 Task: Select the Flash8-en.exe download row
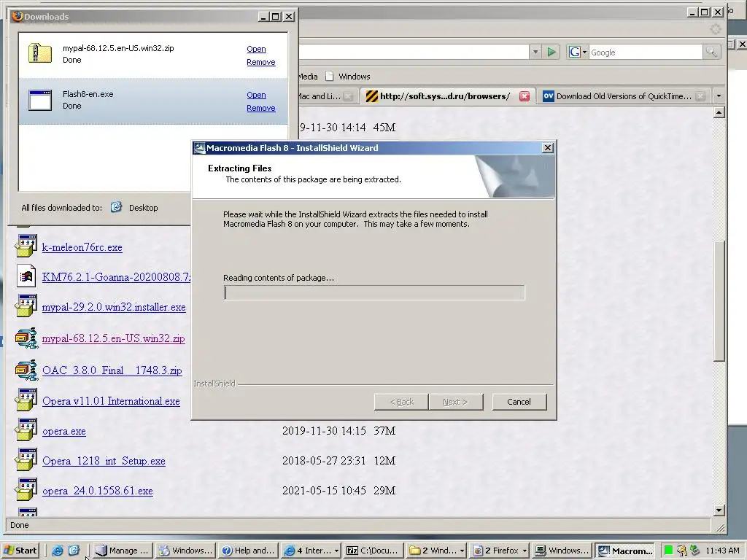tap(153, 101)
